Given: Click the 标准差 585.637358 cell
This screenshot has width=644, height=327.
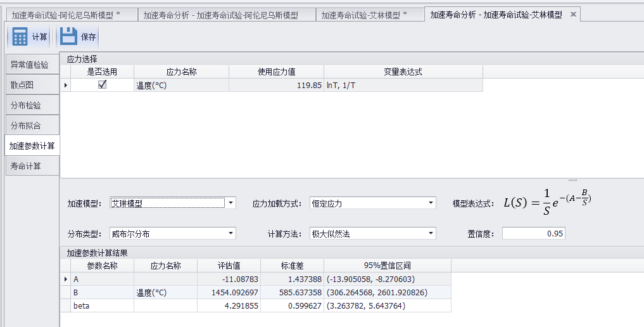Looking at the screenshot, I should (x=292, y=293).
